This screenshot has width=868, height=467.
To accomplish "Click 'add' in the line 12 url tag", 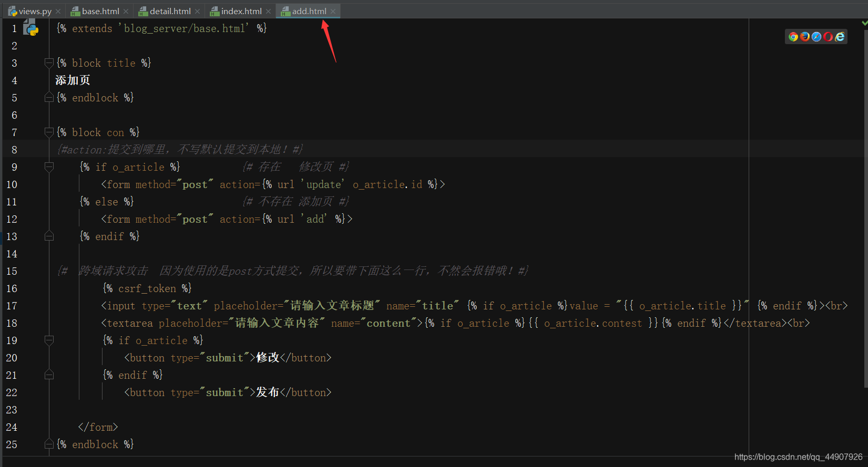I will [315, 219].
